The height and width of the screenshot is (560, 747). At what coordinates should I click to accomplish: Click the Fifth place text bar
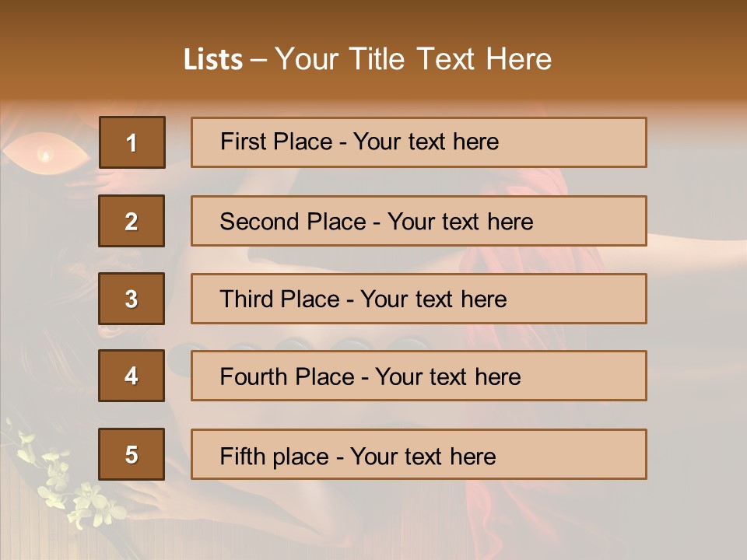419,453
